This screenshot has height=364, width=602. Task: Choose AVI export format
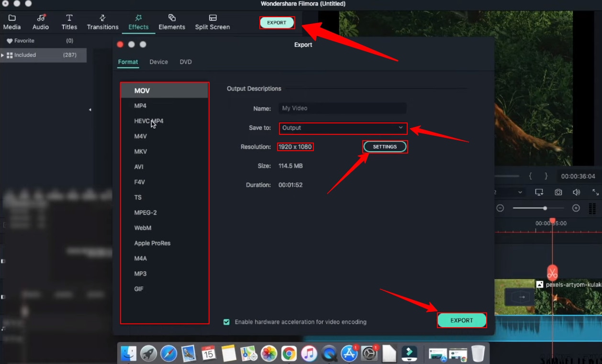click(165, 167)
